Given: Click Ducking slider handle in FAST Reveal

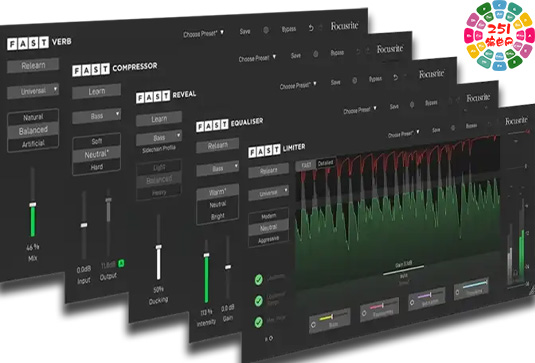Looking at the screenshot, I should pyautogui.click(x=159, y=247).
